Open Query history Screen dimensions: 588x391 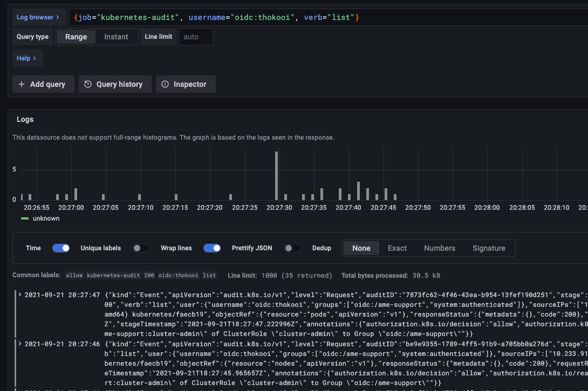pyautogui.click(x=115, y=84)
